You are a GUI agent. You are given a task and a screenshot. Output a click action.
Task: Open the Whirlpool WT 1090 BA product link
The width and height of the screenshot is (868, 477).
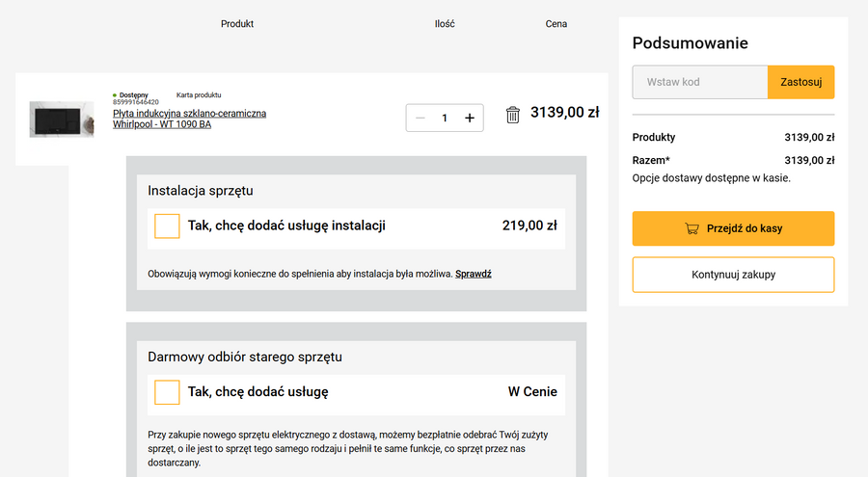tap(189, 119)
